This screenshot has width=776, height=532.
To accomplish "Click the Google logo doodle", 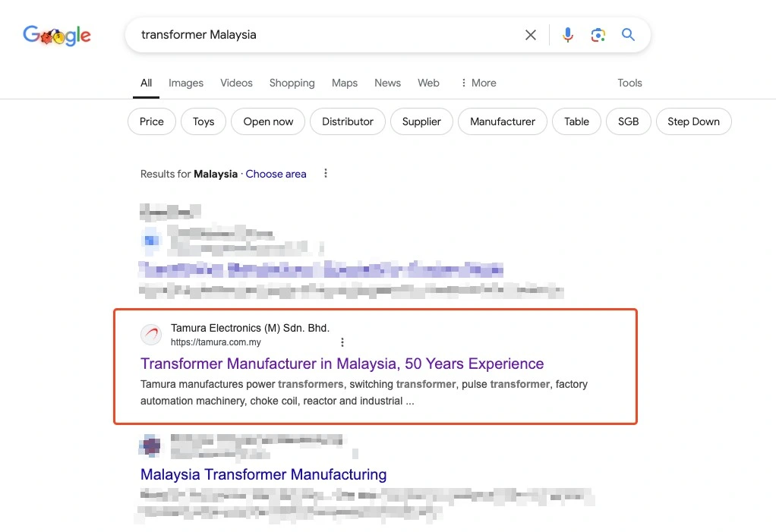I will pos(57,35).
